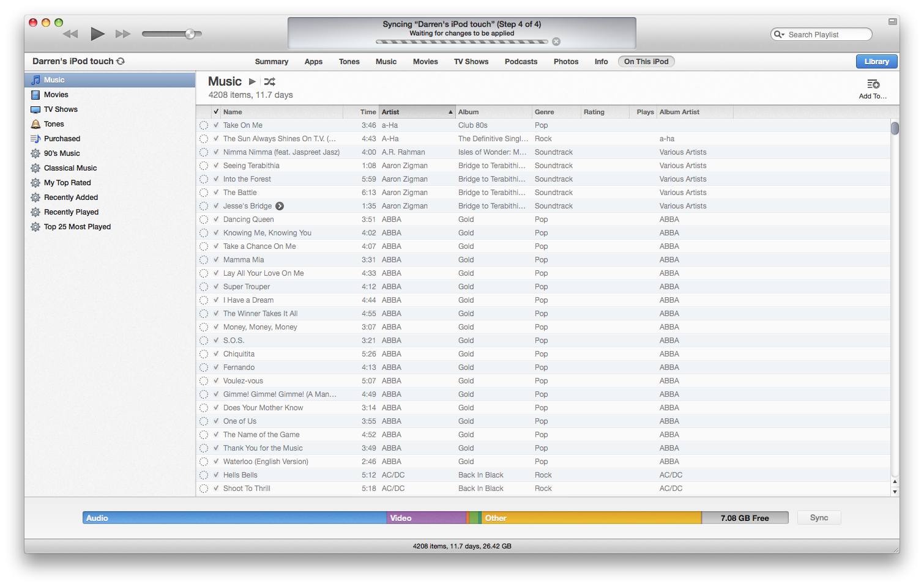The image size is (924, 587).
Task: Click the sync status circle for Seeing Terabithia
Action: coord(204,166)
